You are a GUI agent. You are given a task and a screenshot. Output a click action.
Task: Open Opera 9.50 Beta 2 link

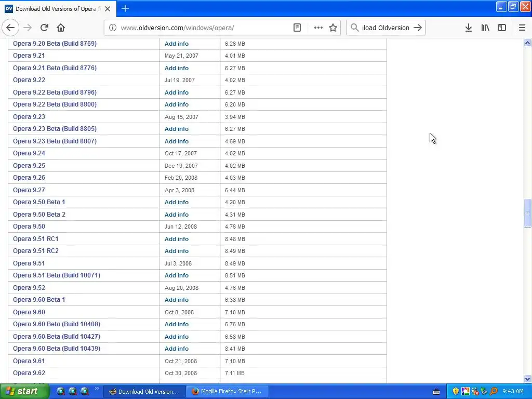coord(39,215)
